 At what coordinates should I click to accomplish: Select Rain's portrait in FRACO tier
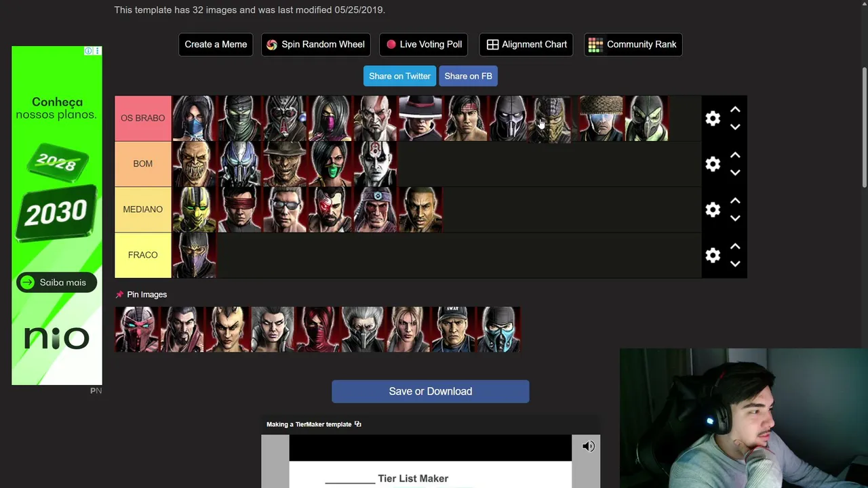(x=195, y=255)
